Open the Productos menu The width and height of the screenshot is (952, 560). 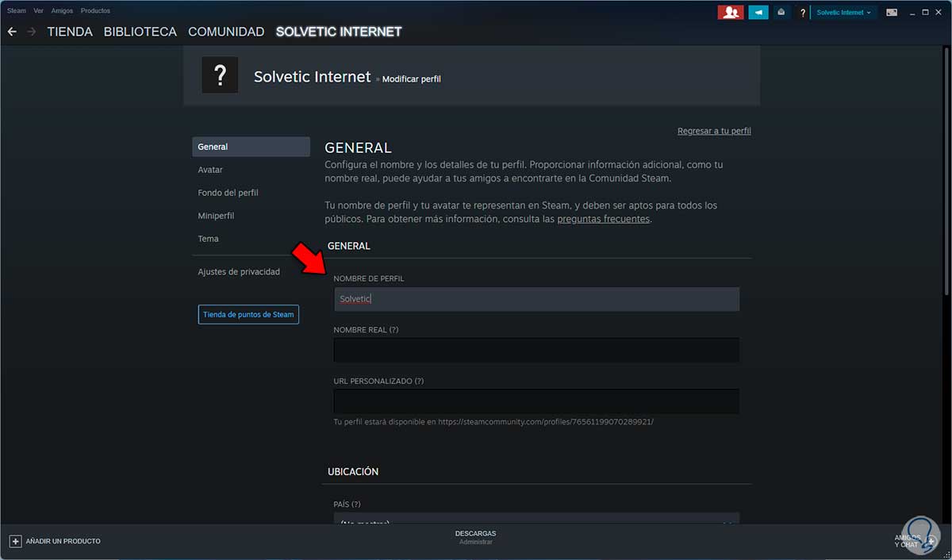pyautogui.click(x=95, y=11)
